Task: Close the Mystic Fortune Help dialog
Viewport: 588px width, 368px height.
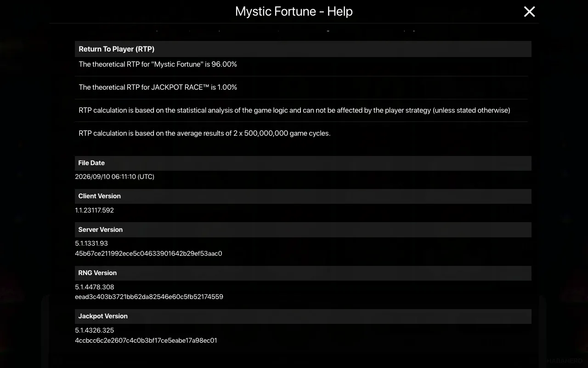Action: (x=529, y=11)
